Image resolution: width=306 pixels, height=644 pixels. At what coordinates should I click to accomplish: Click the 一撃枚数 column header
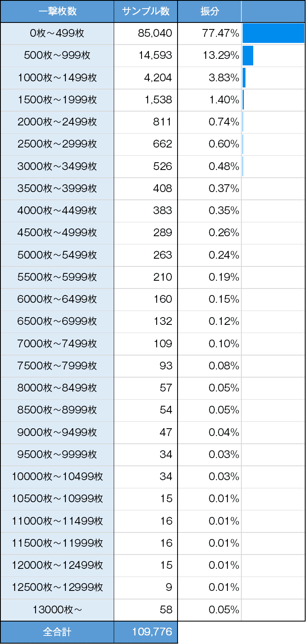click(x=57, y=11)
